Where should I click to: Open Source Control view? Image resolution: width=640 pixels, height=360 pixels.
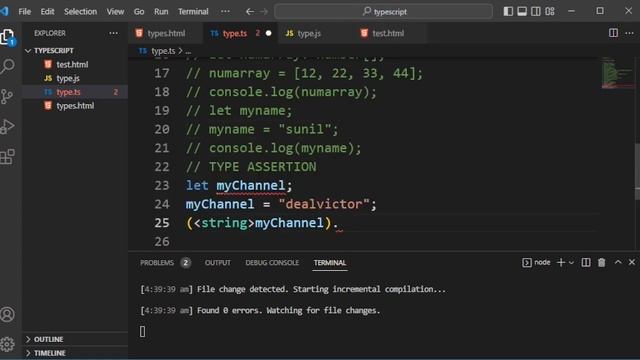(x=7, y=96)
